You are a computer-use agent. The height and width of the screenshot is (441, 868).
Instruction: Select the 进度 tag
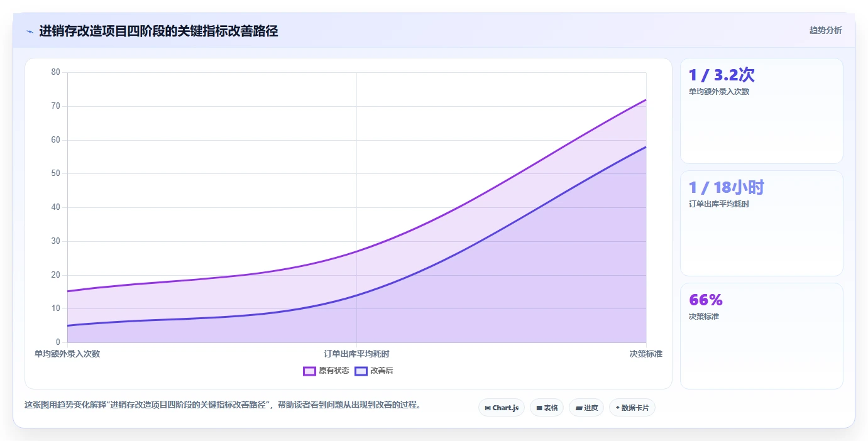tap(586, 408)
